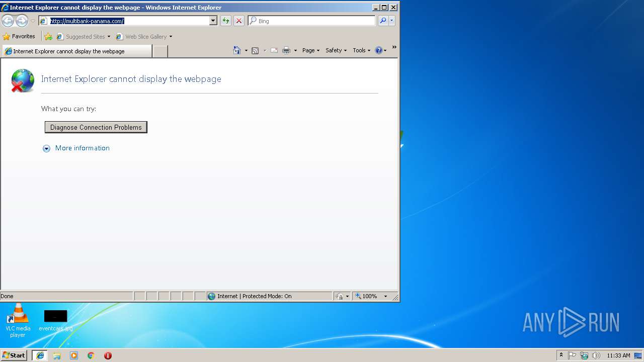The height and width of the screenshot is (362, 644).
Task: Click the Bing search box
Action: [x=311, y=21]
